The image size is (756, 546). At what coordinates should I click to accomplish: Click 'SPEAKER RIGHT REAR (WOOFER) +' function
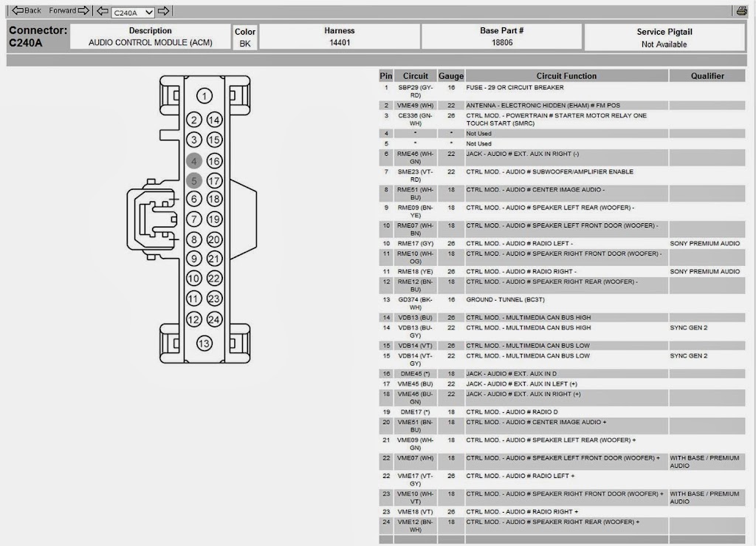(552, 522)
